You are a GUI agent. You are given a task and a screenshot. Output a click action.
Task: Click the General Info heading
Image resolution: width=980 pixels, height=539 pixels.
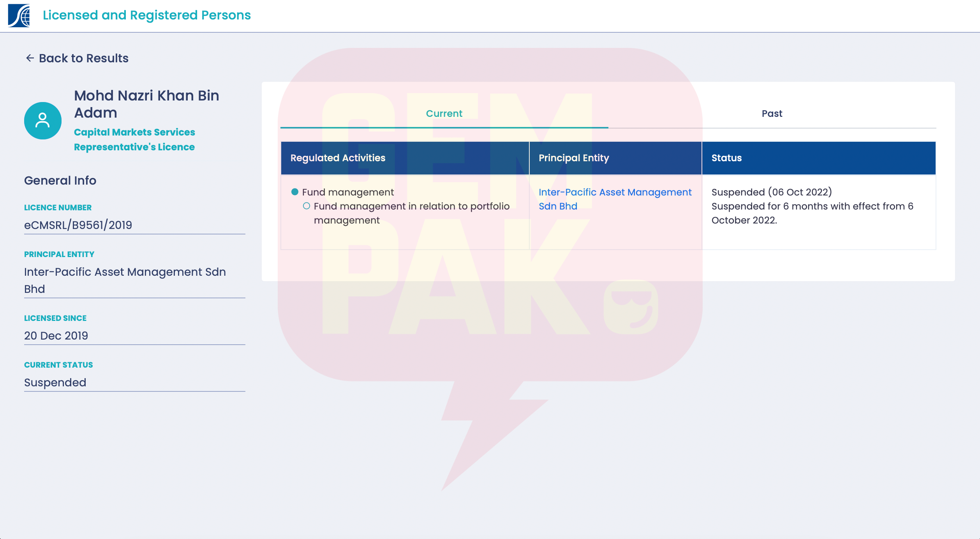(x=60, y=180)
